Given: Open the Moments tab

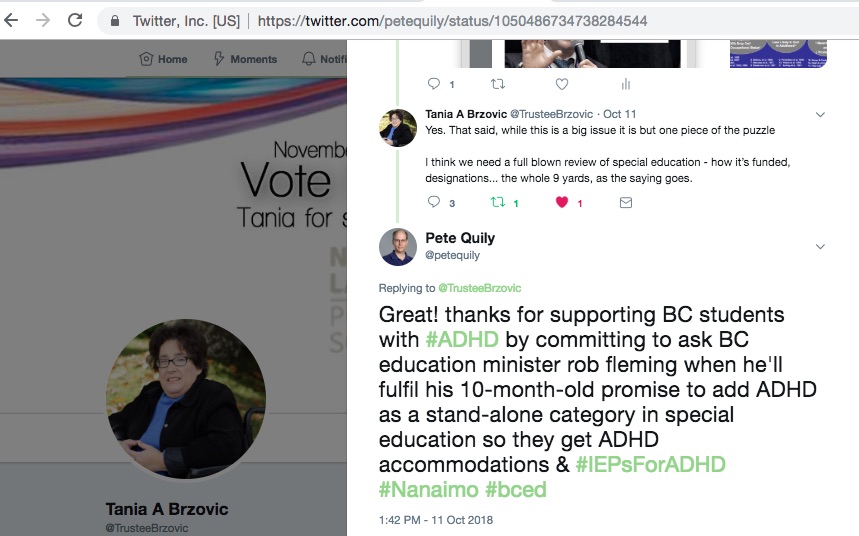Looking at the screenshot, I should 245,59.
